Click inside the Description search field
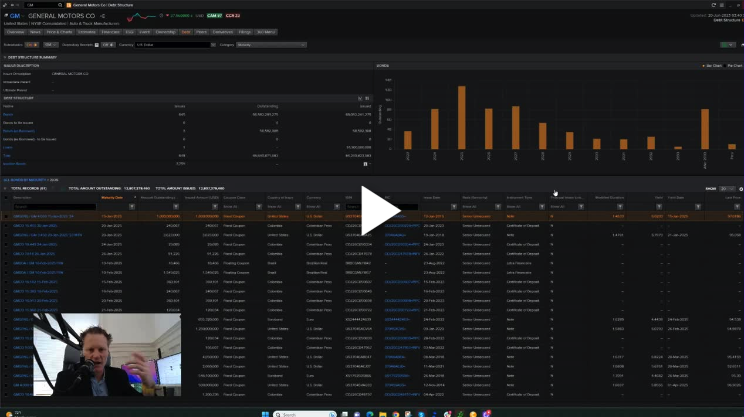 point(54,207)
